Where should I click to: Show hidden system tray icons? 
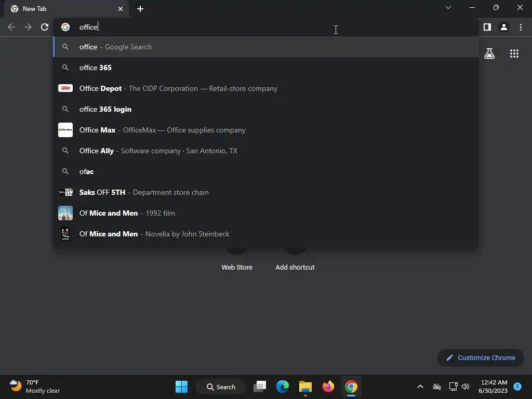click(420, 387)
